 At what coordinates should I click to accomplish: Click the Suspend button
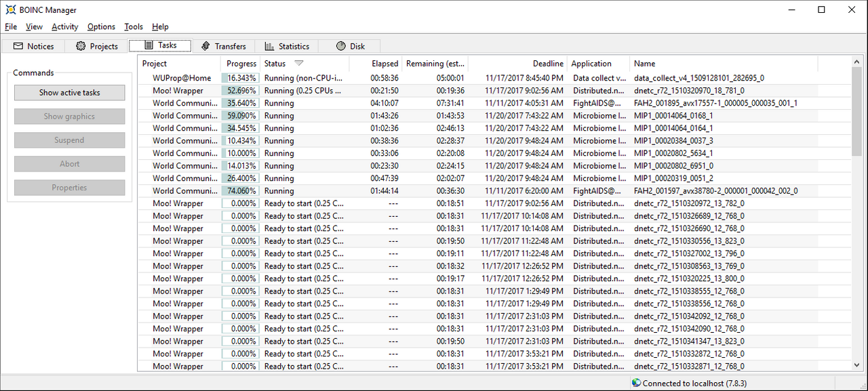(x=69, y=140)
